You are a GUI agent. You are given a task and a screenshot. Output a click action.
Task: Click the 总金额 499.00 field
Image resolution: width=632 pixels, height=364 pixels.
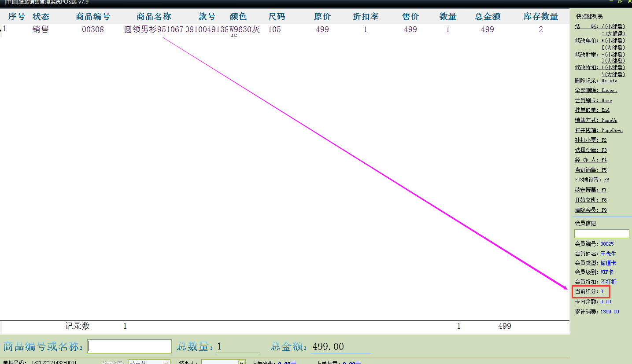coord(341,347)
